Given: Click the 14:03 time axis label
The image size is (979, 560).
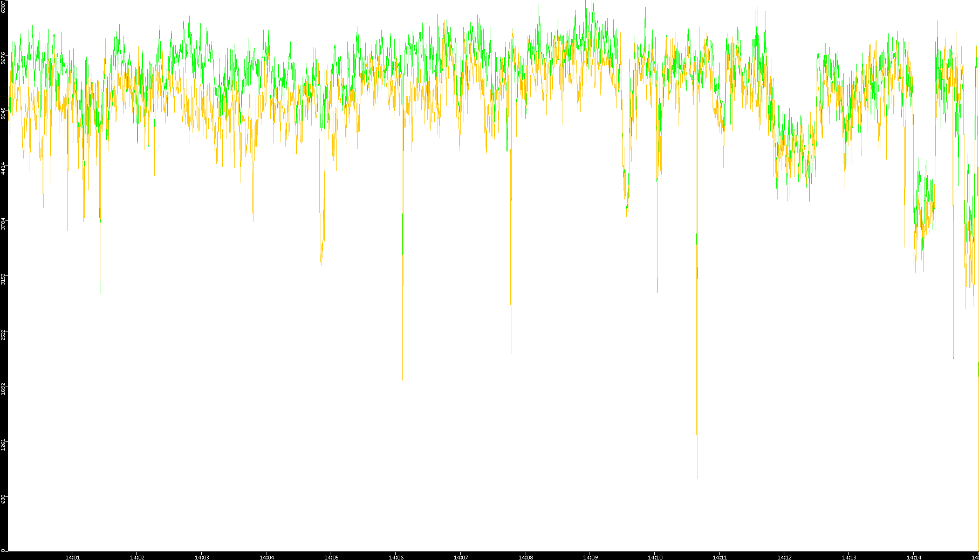Looking at the screenshot, I should click(202, 557).
